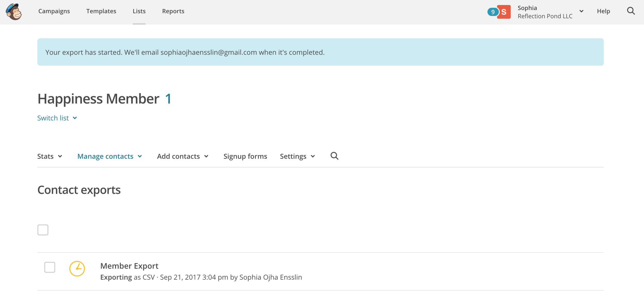Click the Member Export title
This screenshot has height=307, width=644.
[x=129, y=266]
